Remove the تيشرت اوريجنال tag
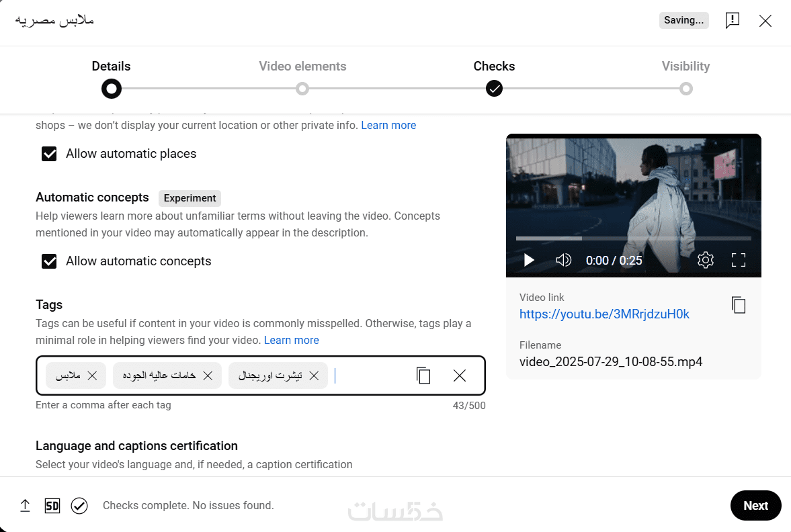791x532 pixels. tap(314, 375)
